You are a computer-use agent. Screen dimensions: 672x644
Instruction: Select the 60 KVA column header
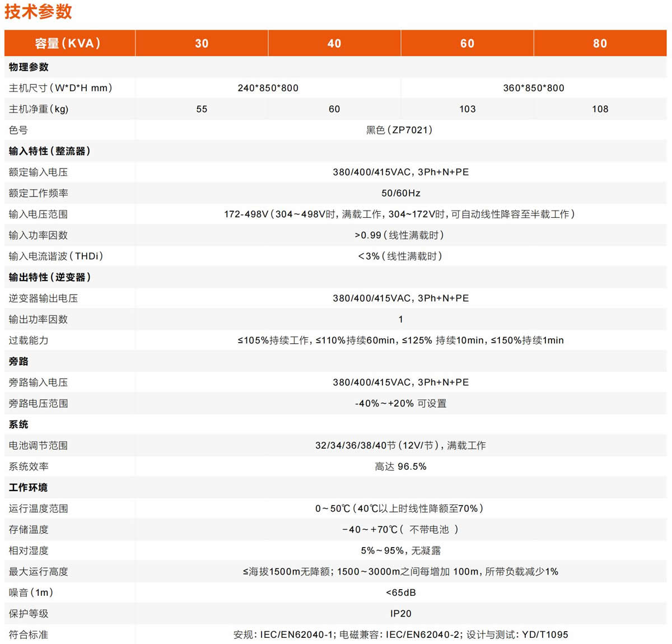pyautogui.click(x=467, y=44)
